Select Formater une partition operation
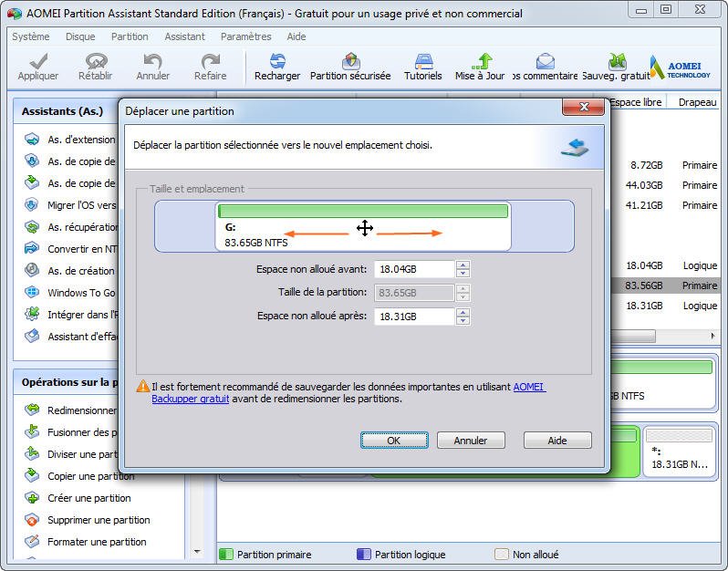 coord(85,541)
